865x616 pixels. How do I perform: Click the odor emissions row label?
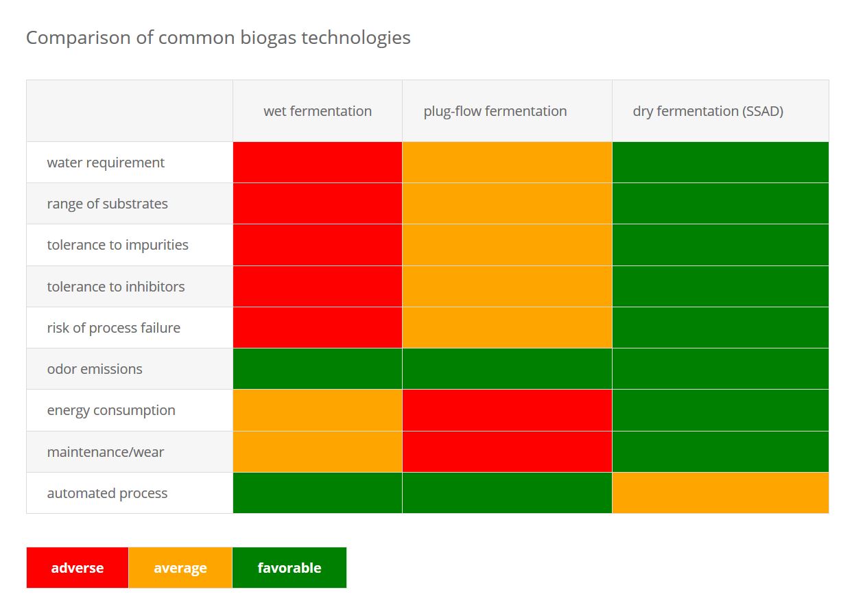coord(95,369)
